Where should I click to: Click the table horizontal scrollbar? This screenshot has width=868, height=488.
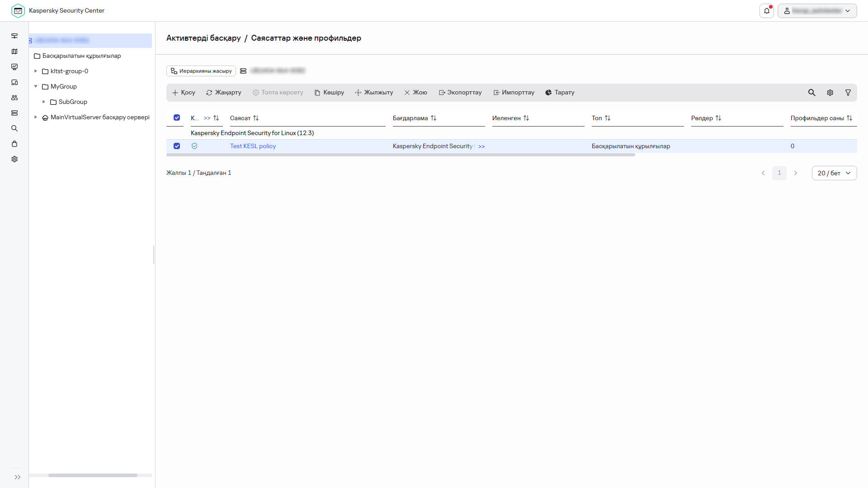[x=400, y=155]
